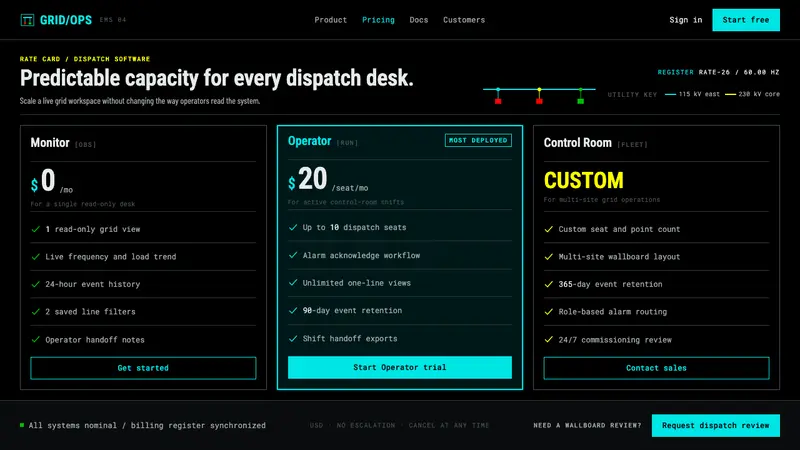Click the Start free button
Viewport: 800px width, 450px height.
pos(746,20)
